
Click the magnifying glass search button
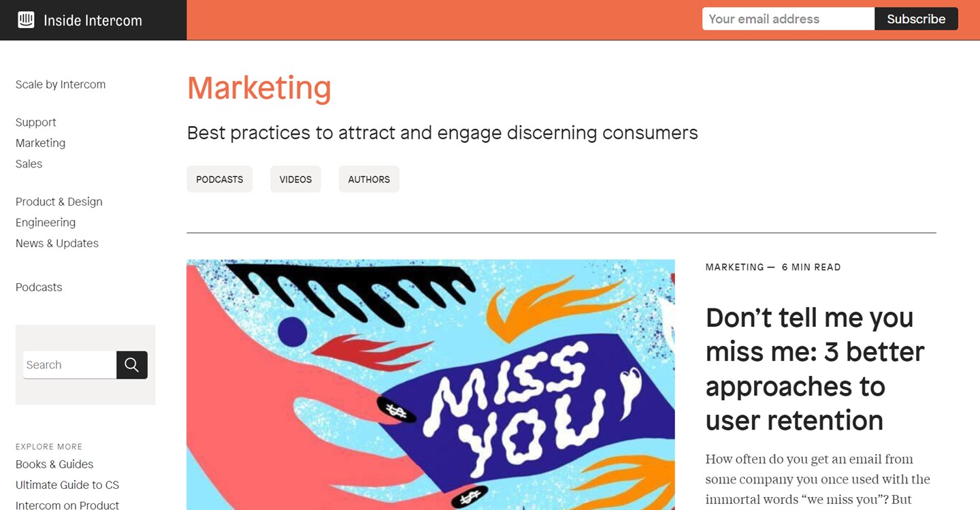click(132, 365)
